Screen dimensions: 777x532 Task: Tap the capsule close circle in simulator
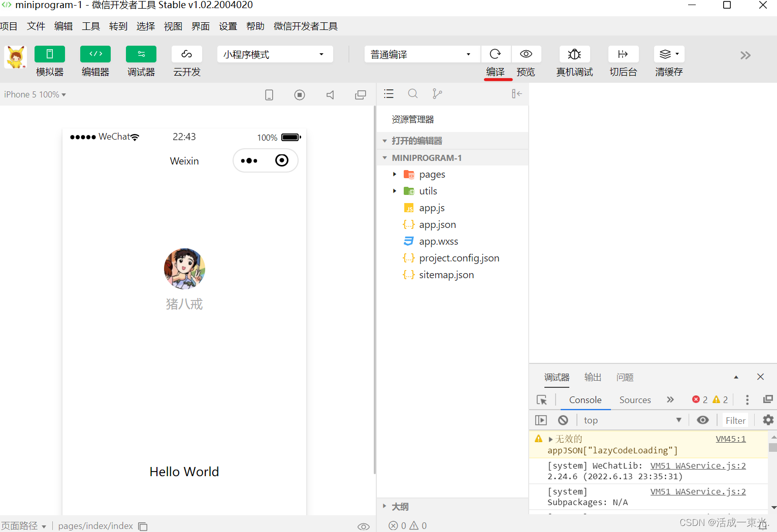[x=282, y=160]
